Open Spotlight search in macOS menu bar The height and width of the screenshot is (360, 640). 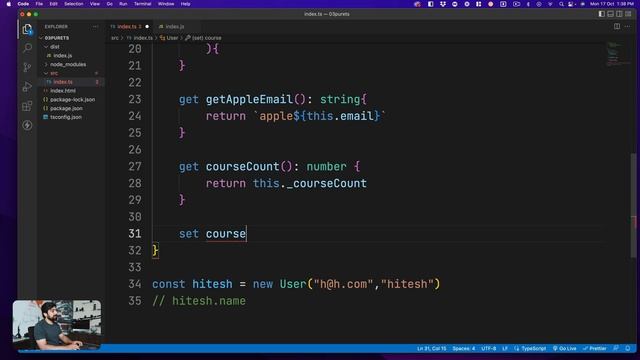coord(561,4)
